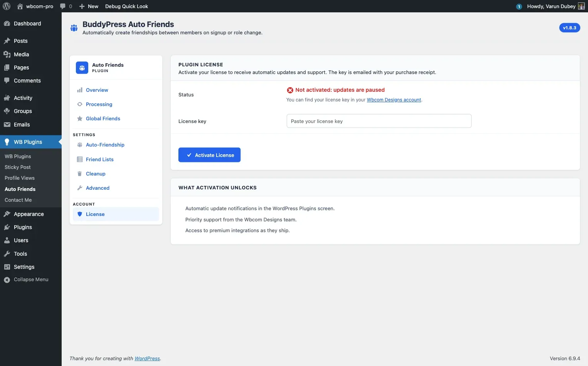The image size is (588, 366).
Task: Click the Media library icon
Action: tap(7, 54)
